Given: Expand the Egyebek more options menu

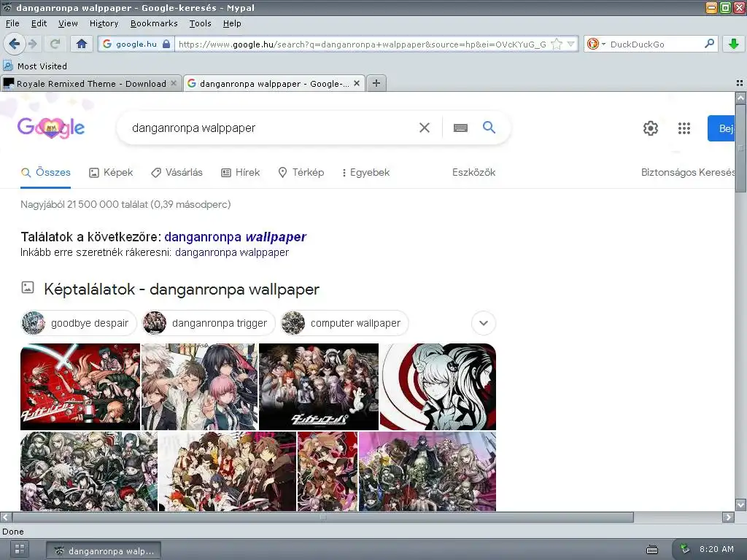Looking at the screenshot, I should (x=366, y=172).
